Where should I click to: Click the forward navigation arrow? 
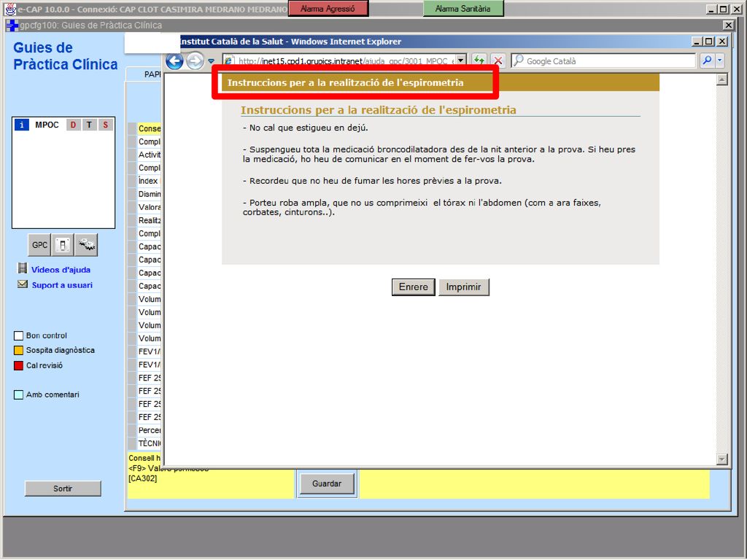[194, 61]
